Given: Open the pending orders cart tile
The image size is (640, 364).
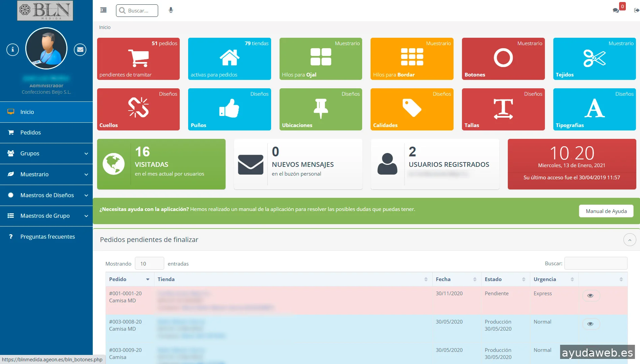Looking at the screenshot, I should (138, 59).
